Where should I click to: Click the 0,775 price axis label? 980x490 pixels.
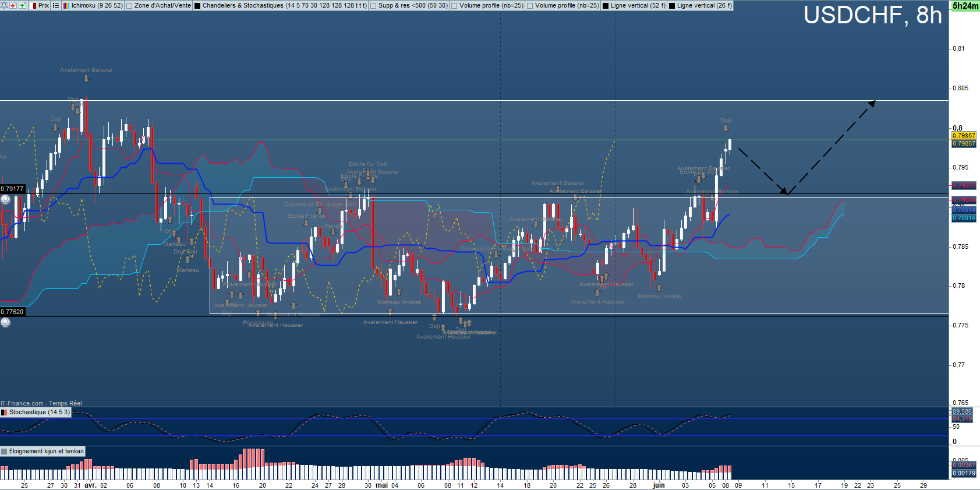coord(961,326)
